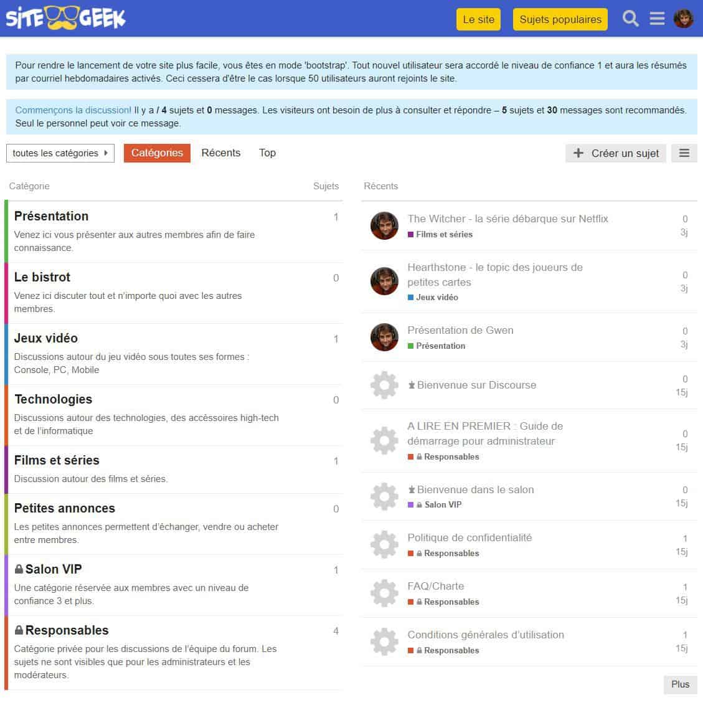Viewport: 703px width, 728px height.
Task: Open the topic list options menu button
Action: click(x=684, y=153)
